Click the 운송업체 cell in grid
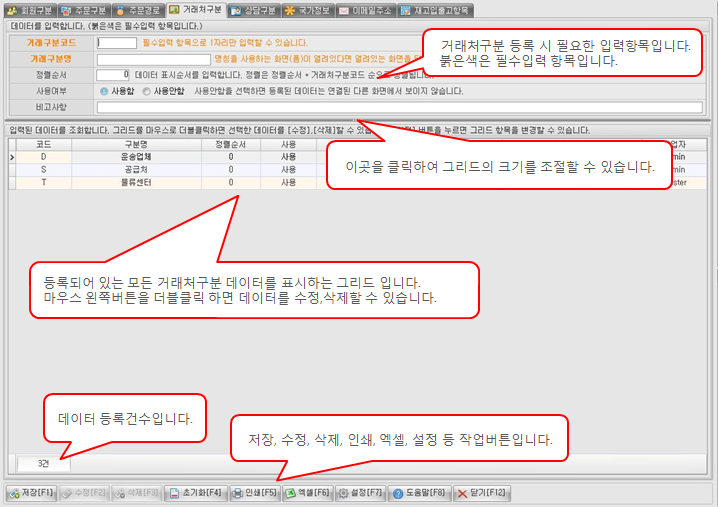The width and height of the screenshot is (718, 507). 136,157
